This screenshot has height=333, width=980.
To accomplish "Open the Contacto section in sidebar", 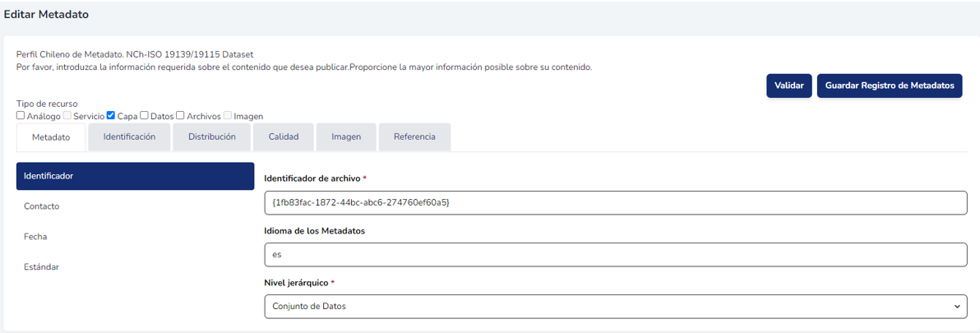I will click(x=42, y=206).
